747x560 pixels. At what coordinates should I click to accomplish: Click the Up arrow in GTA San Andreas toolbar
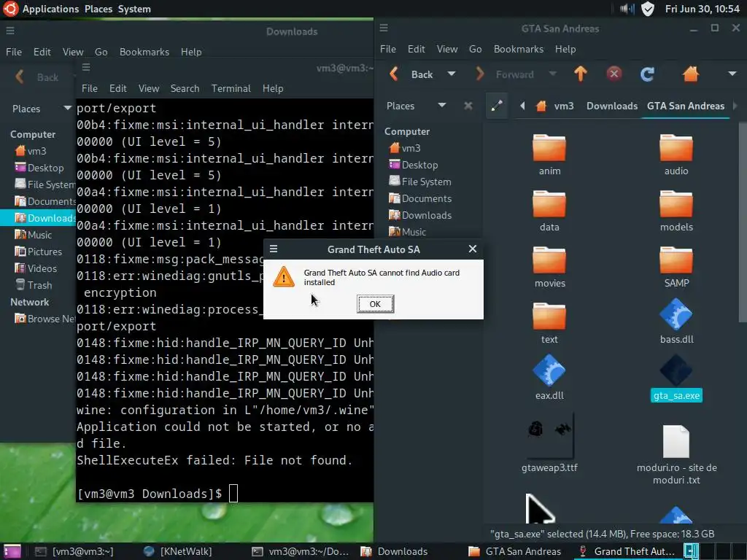[580, 74]
